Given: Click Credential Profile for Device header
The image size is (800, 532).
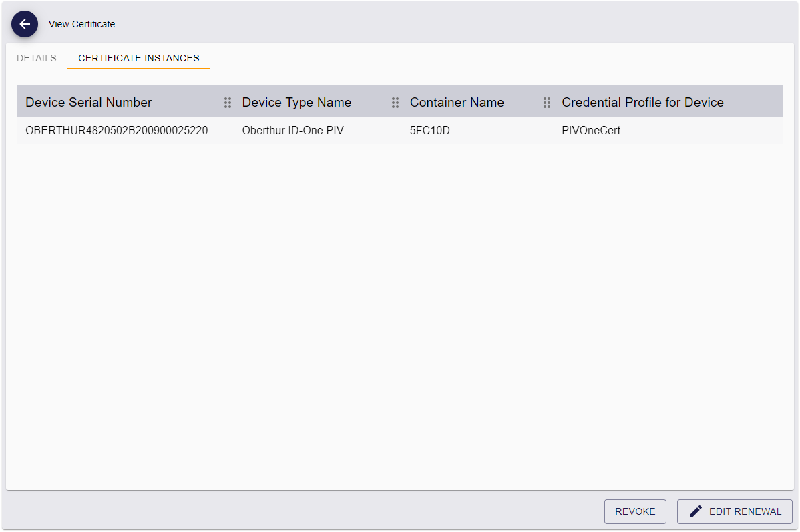Looking at the screenshot, I should [642, 103].
